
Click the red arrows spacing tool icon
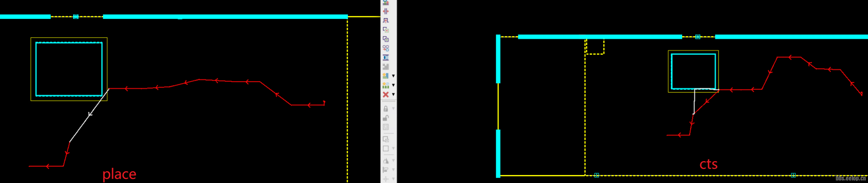[x=386, y=11]
